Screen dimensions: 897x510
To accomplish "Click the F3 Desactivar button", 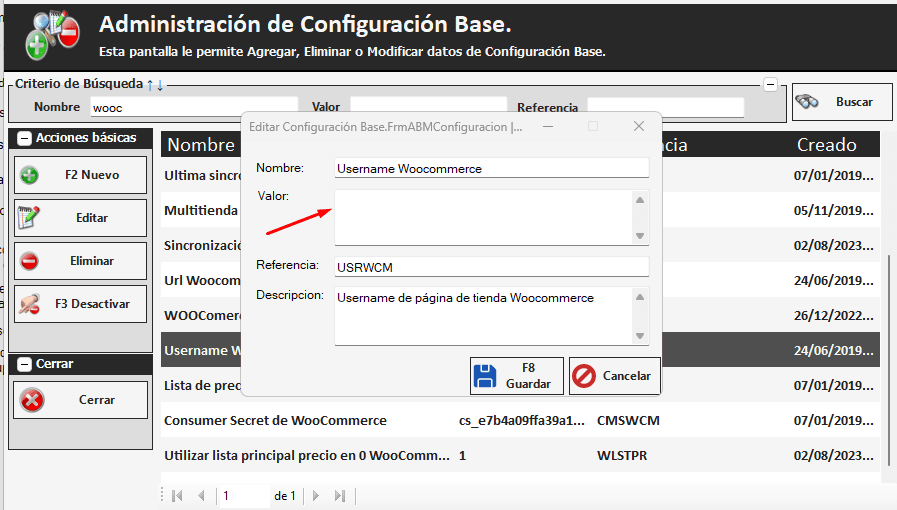I will (x=80, y=304).
